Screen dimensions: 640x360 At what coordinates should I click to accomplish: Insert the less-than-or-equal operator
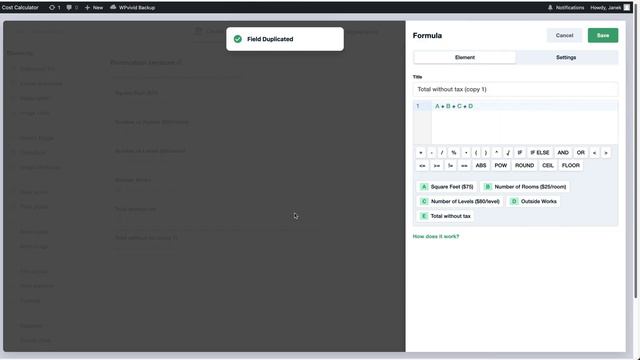coord(422,166)
